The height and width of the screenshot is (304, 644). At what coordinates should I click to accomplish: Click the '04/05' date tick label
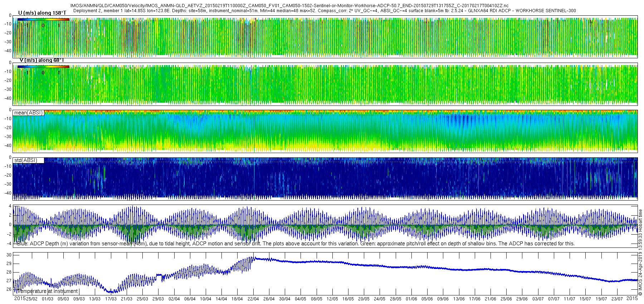pos(301,299)
